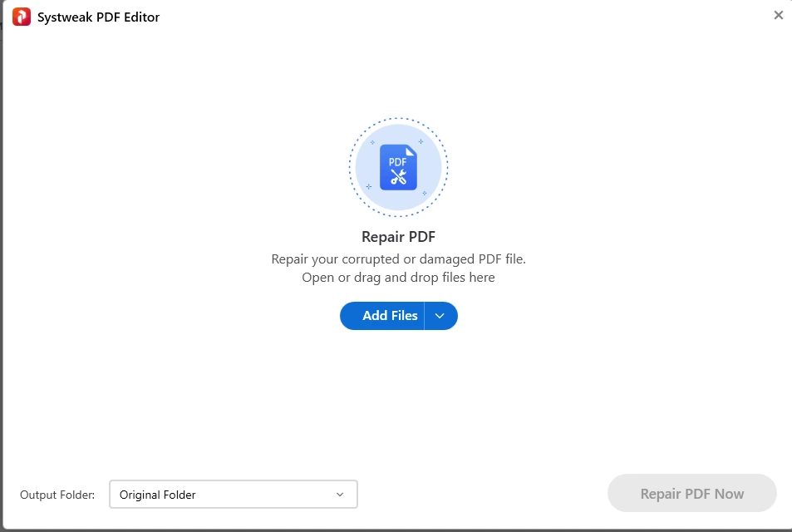792x532 pixels.
Task: Open the Output Folder combo box
Action: point(234,494)
